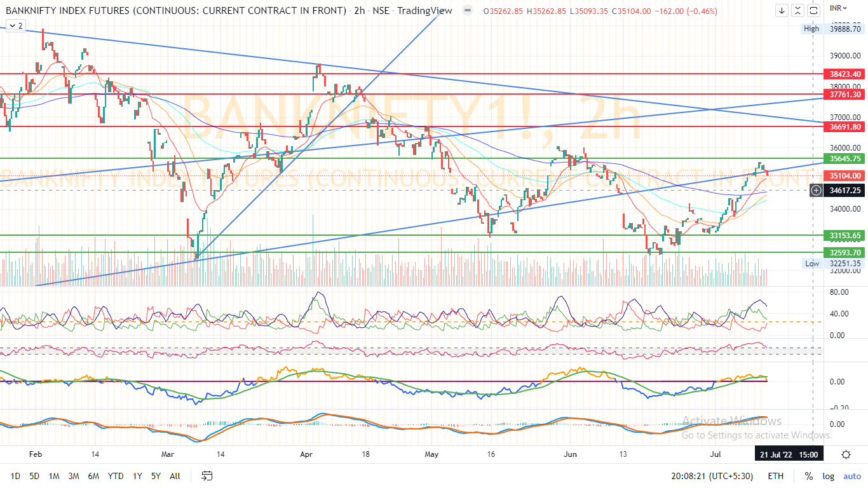868x488 pixels.
Task: Select the 1Y date range
Action: 137,476
